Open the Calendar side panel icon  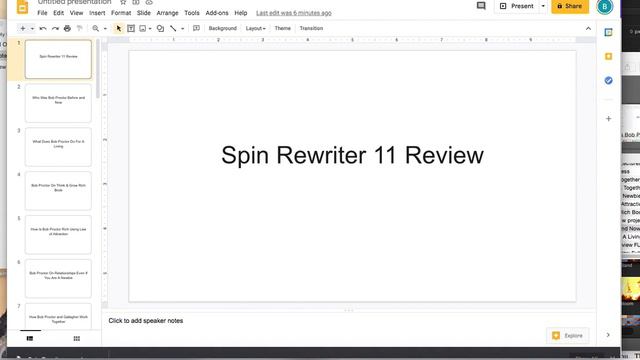click(608, 32)
